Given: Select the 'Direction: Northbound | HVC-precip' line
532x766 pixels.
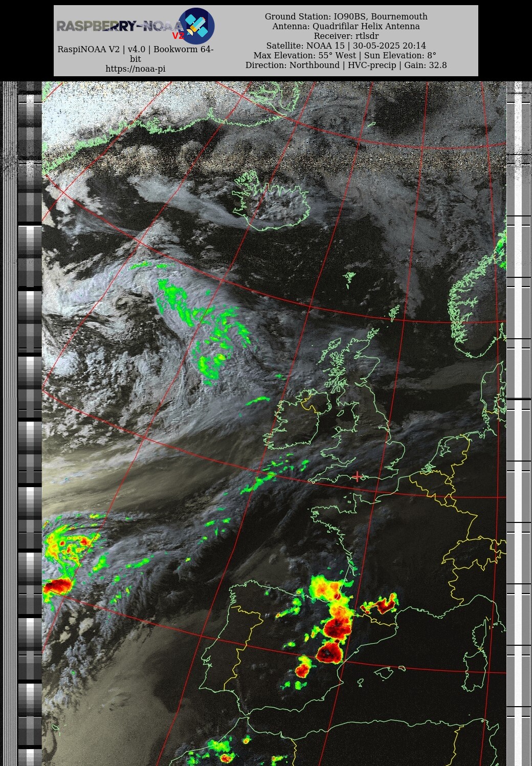Looking at the screenshot, I should (x=346, y=65).
